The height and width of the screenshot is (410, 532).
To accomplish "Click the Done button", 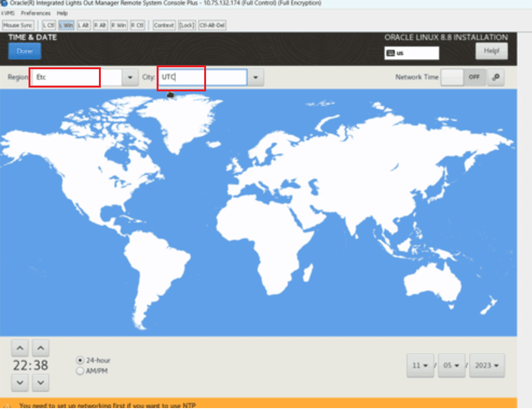I will click(x=25, y=51).
